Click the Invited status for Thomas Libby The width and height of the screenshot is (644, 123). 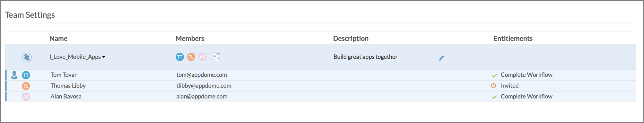(510, 86)
